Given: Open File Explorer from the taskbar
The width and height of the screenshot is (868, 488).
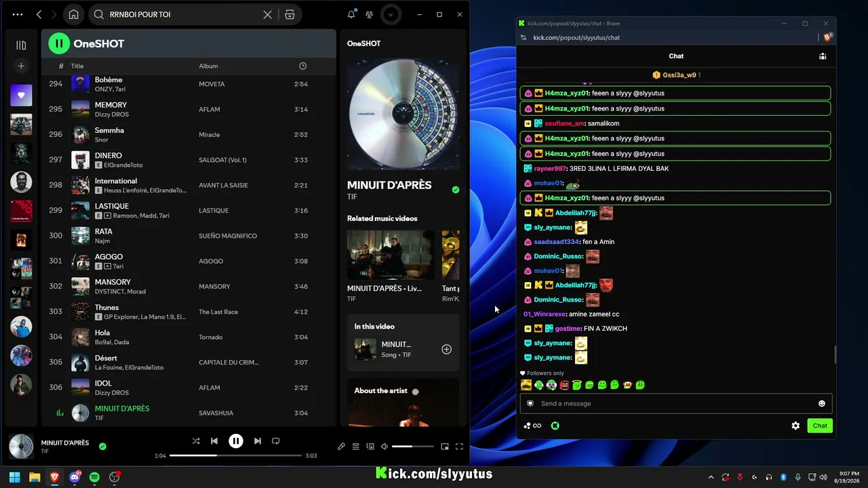Looking at the screenshot, I should [x=35, y=477].
